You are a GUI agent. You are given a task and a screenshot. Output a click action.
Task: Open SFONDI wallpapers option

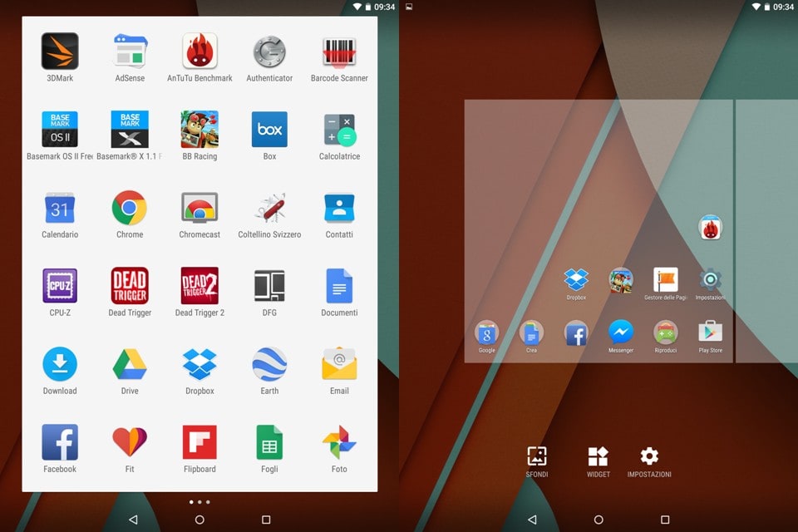537,461
